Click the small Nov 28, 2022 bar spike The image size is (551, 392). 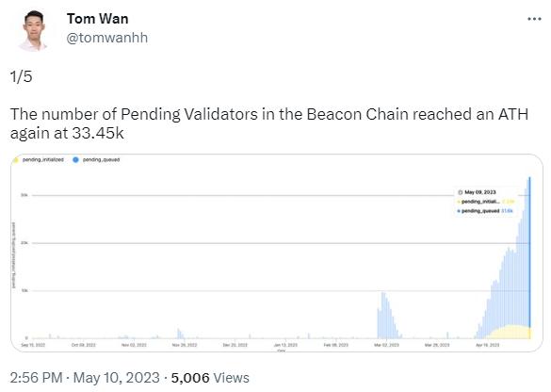tap(179, 334)
